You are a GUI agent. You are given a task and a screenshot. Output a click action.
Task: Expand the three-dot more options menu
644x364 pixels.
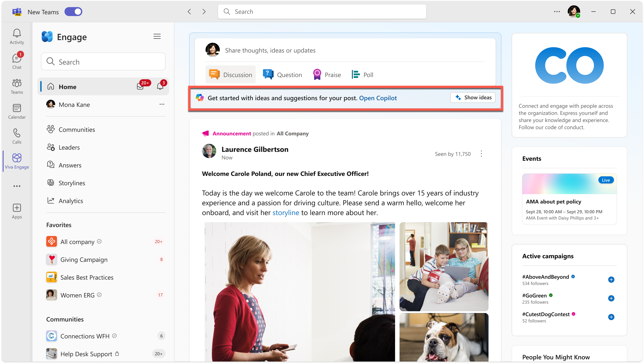click(557, 12)
